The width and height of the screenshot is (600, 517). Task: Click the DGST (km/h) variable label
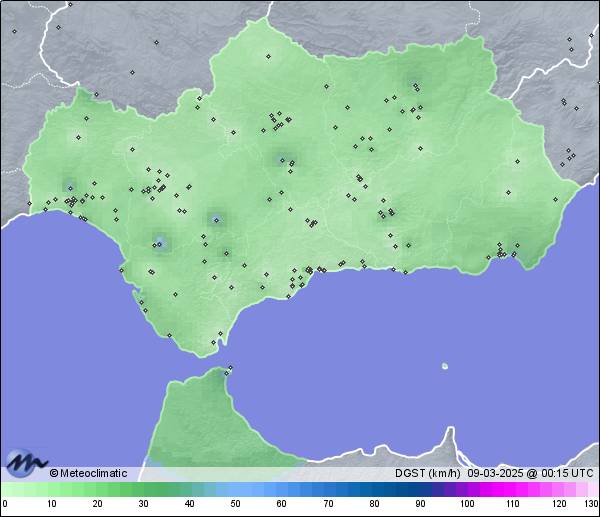coord(427,473)
